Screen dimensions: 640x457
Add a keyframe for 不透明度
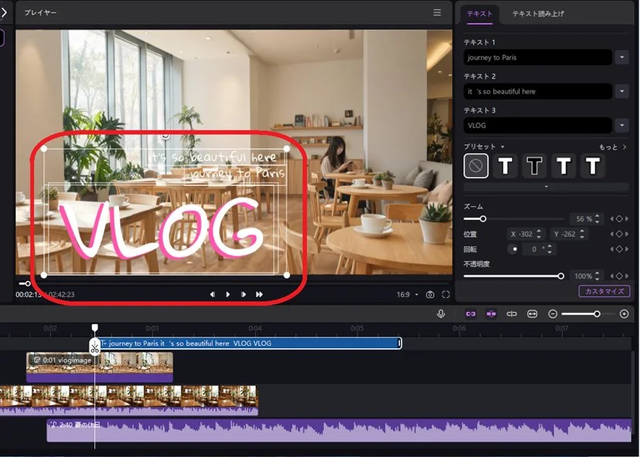click(x=619, y=276)
